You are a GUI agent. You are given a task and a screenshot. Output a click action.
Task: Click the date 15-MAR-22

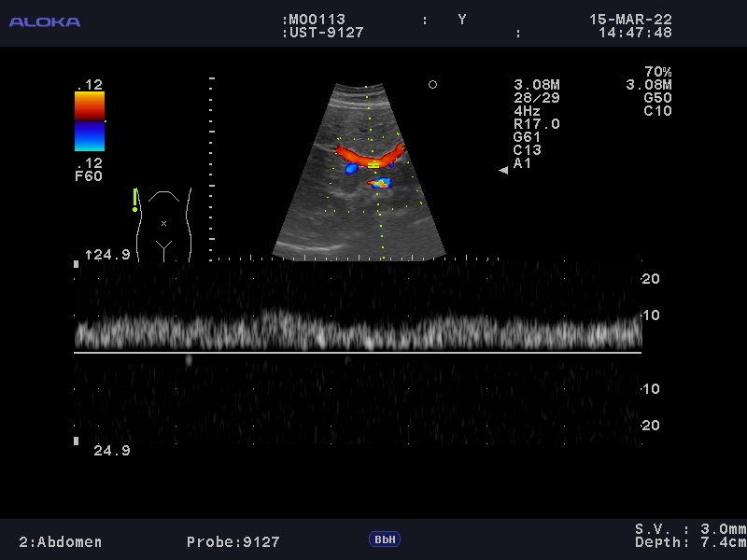[x=630, y=20]
